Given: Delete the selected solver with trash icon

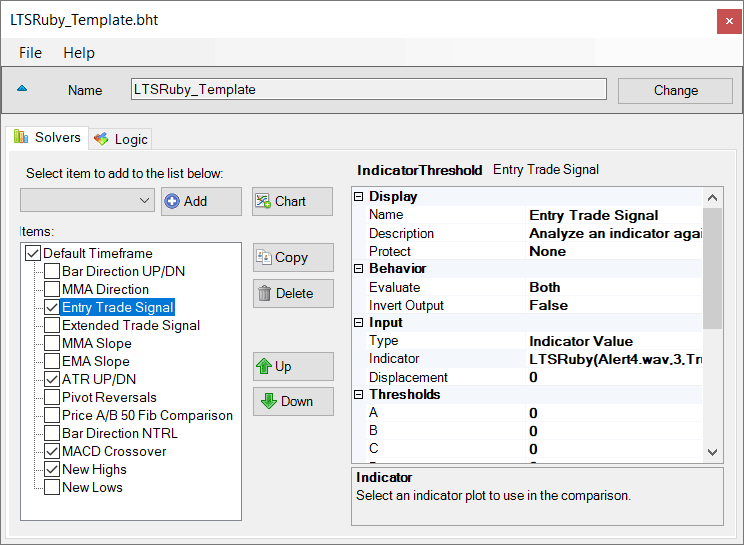Looking at the screenshot, I should click(x=292, y=293).
